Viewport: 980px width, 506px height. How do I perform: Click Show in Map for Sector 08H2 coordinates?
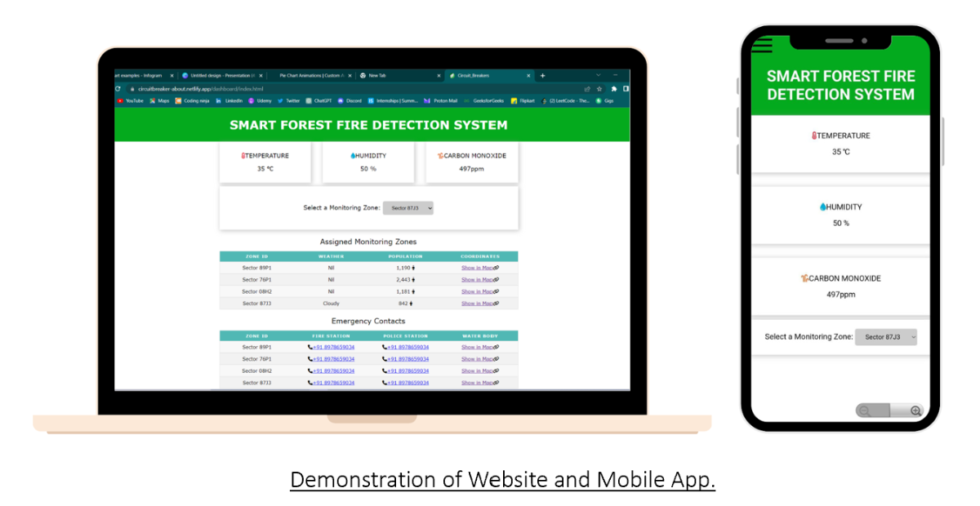coord(479,291)
